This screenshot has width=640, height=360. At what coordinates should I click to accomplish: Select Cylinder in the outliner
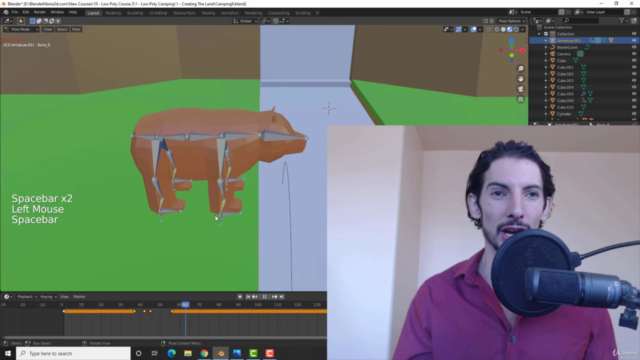click(x=564, y=114)
